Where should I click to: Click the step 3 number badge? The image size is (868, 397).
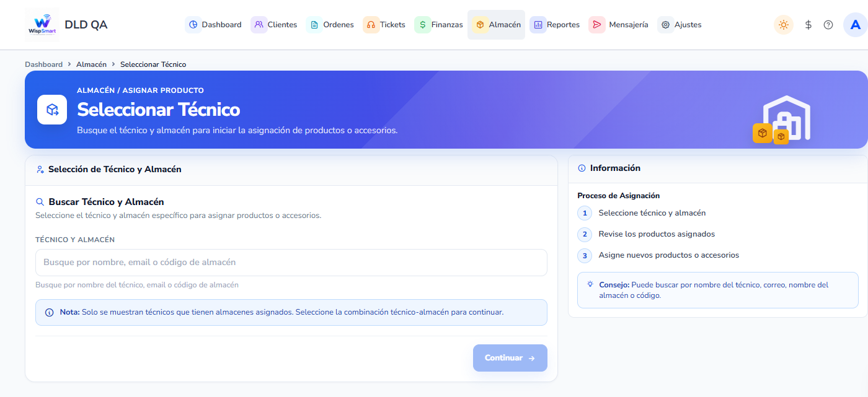point(585,255)
